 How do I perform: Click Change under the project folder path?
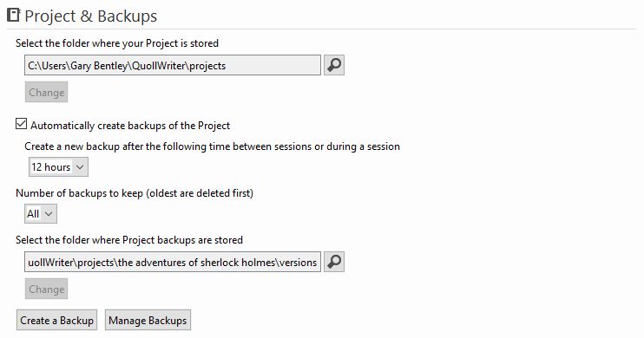coord(46,92)
